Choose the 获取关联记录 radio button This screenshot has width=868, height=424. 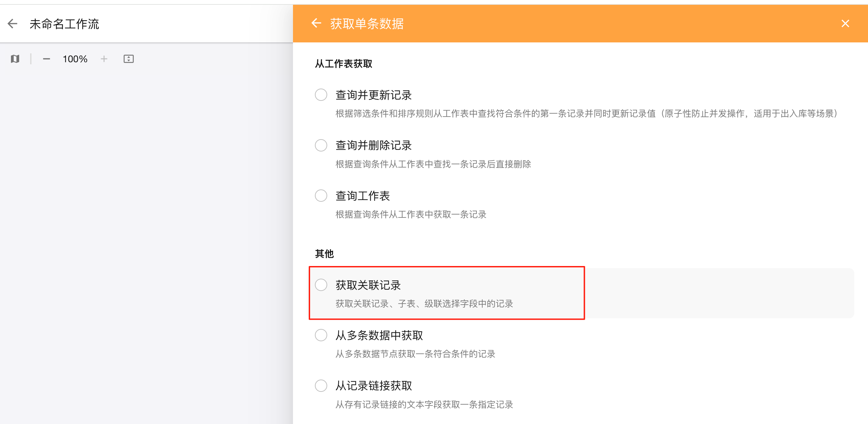pos(321,284)
